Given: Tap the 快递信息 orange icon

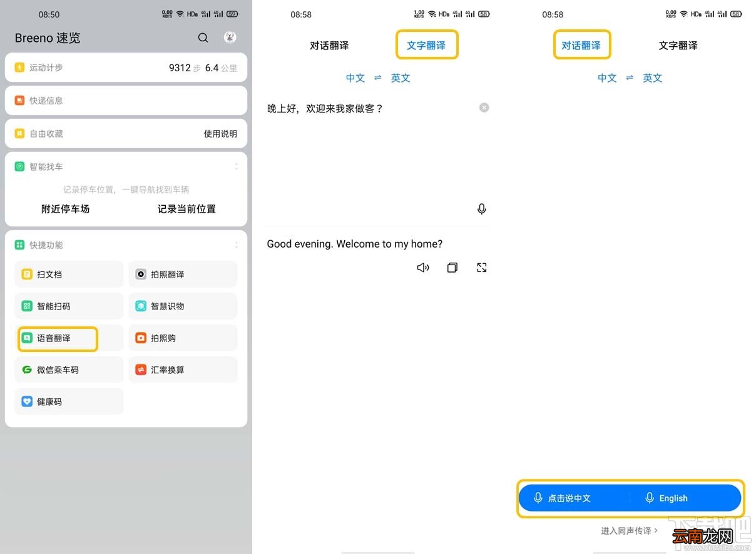Looking at the screenshot, I should [19, 101].
